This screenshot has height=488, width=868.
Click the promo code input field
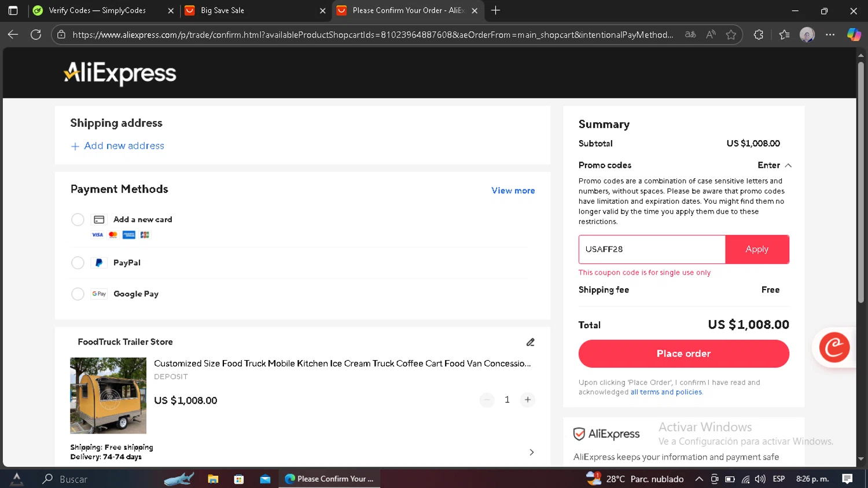pyautogui.click(x=652, y=249)
